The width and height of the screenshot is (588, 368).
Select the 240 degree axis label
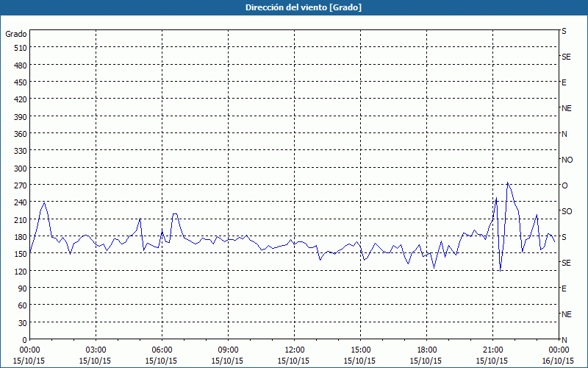coord(21,202)
